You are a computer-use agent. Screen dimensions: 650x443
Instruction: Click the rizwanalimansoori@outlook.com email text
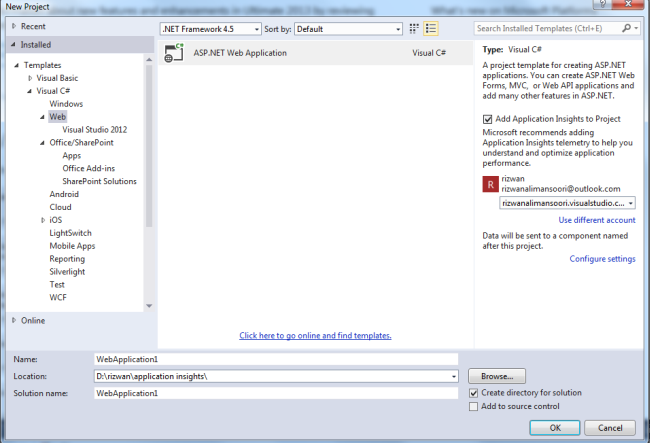coord(561,189)
